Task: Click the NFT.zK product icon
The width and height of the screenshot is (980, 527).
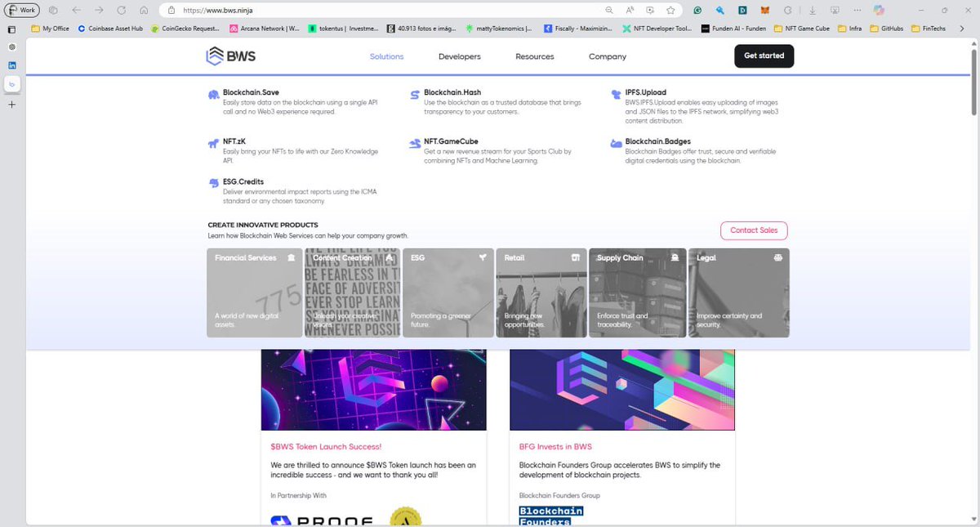Action: click(213, 143)
